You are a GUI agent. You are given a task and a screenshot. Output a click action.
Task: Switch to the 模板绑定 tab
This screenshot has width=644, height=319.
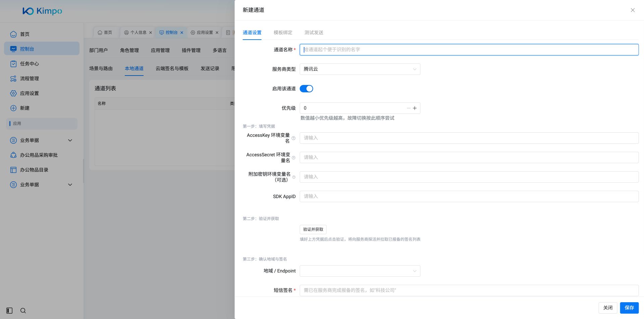(283, 33)
